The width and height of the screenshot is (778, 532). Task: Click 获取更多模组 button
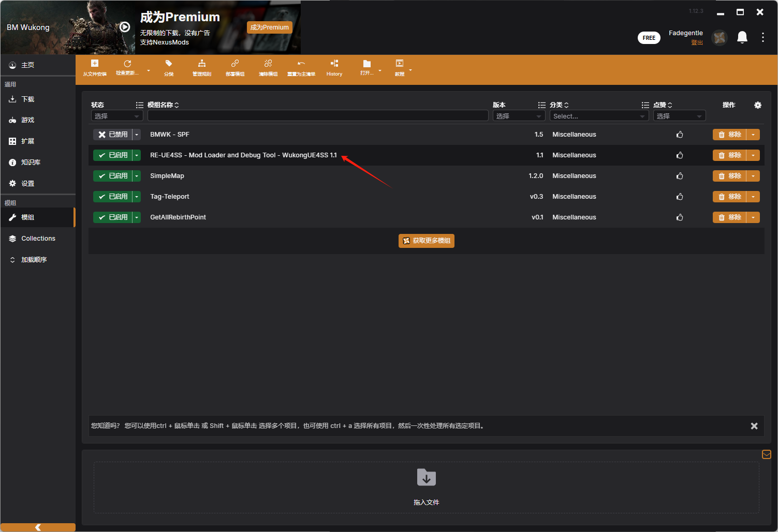click(427, 241)
